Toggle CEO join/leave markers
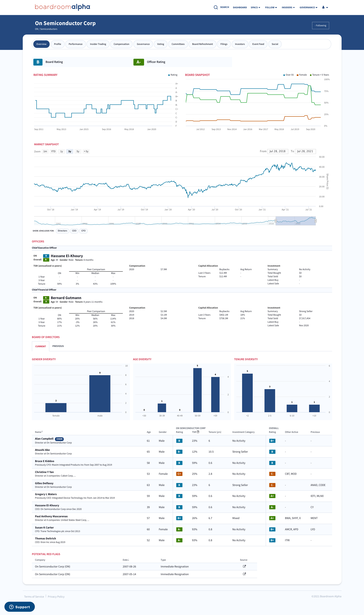Image resolution: width=364 pixels, height=615 pixels. pyautogui.click(x=74, y=231)
